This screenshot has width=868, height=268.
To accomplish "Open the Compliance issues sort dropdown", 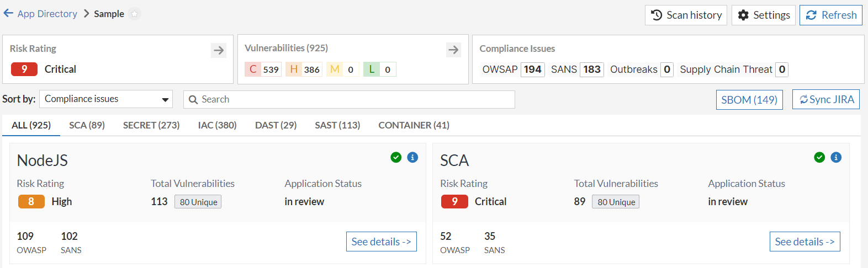I will tap(106, 99).
